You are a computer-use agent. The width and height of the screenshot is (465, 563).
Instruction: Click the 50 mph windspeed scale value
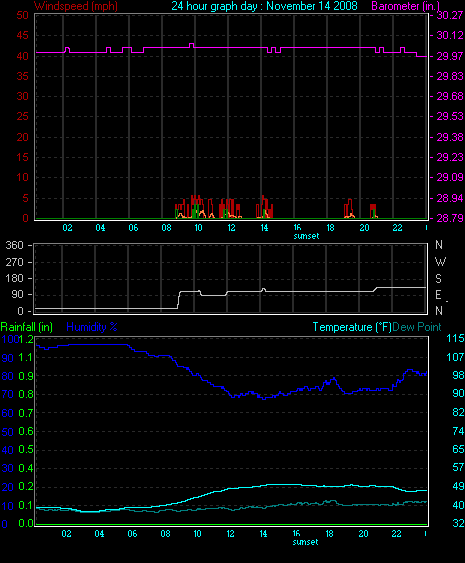coord(22,15)
